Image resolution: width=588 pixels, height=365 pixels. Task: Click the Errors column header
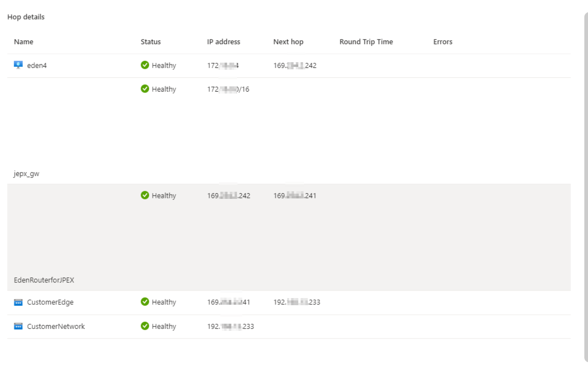443,42
